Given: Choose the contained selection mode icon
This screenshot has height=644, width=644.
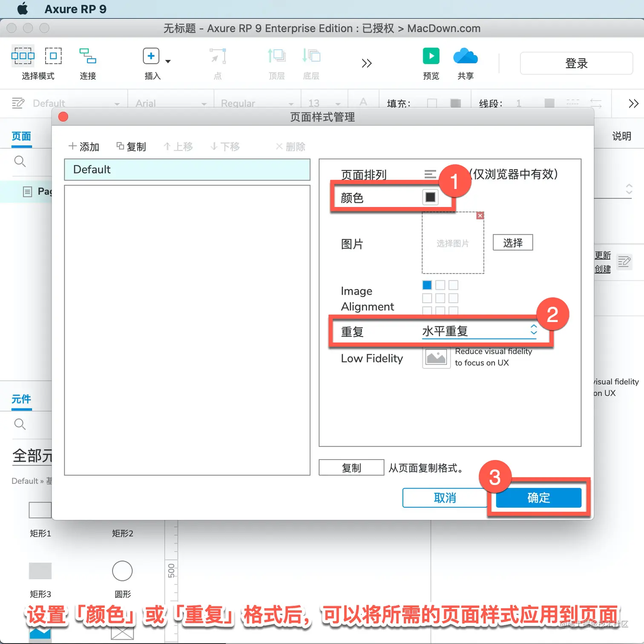Looking at the screenshot, I should pyautogui.click(x=53, y=56).
